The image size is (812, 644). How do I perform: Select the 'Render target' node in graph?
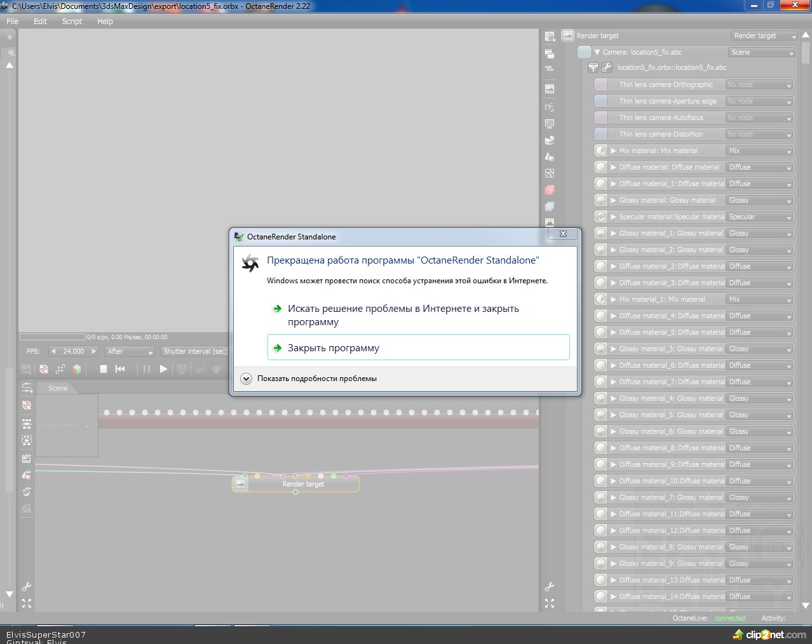click(x=296, y=484)
